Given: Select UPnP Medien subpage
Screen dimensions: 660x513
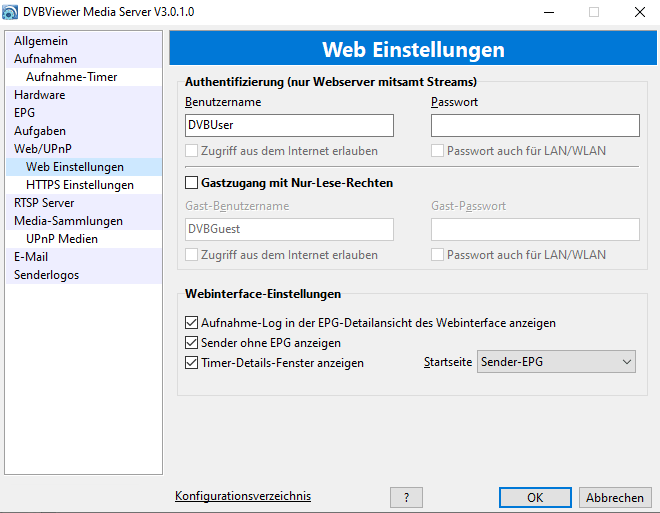Looking at the screenshot, I should pos(84,239).
